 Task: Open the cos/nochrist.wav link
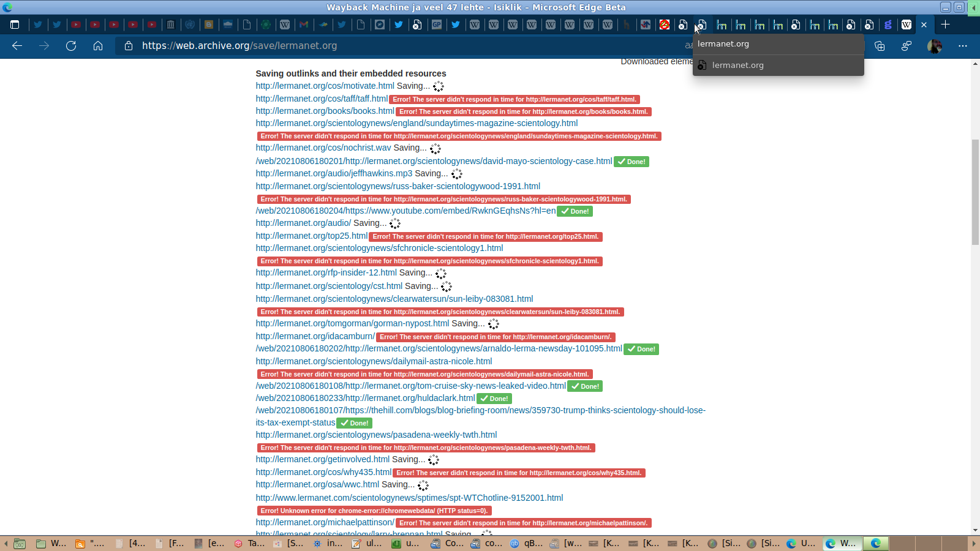coord(323,148)
